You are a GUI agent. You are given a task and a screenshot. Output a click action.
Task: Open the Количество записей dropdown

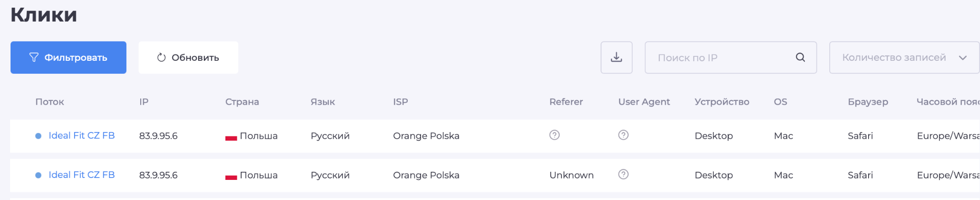point(904,57)
